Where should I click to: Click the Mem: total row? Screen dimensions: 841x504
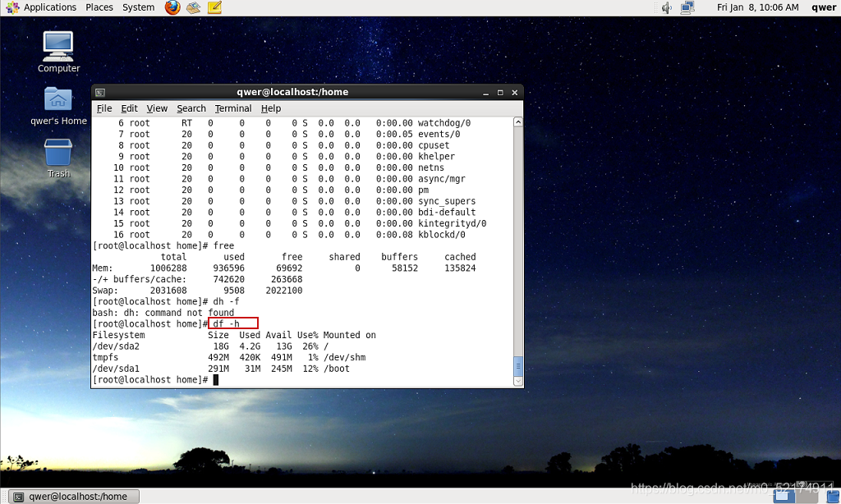click(284, 268)
